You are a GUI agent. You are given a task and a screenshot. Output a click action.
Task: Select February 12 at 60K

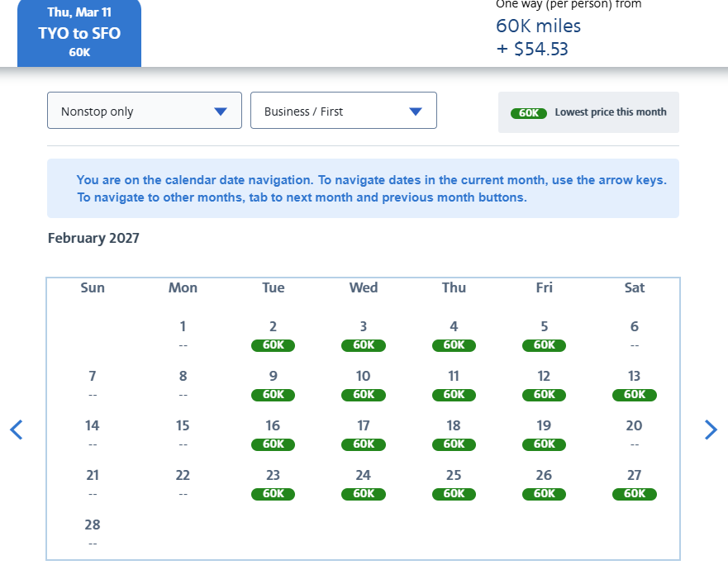point(545,385)
